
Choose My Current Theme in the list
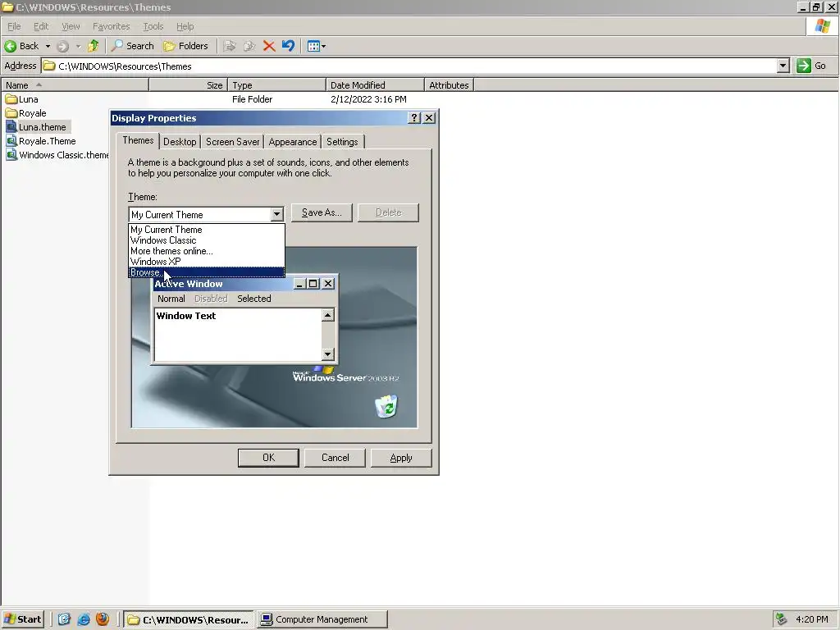pos(207,230)
